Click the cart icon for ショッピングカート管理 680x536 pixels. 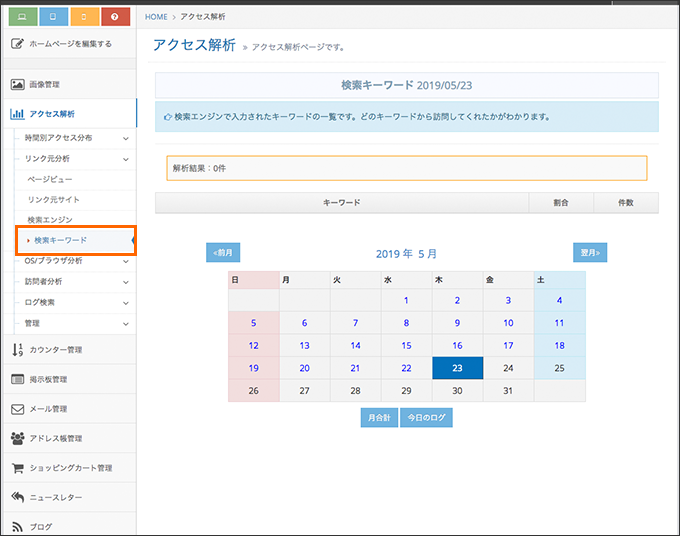point(17,468)
